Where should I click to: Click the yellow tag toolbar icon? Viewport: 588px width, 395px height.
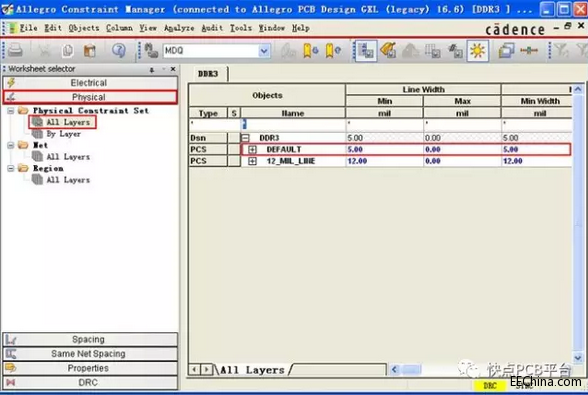(x=388, y=50)
